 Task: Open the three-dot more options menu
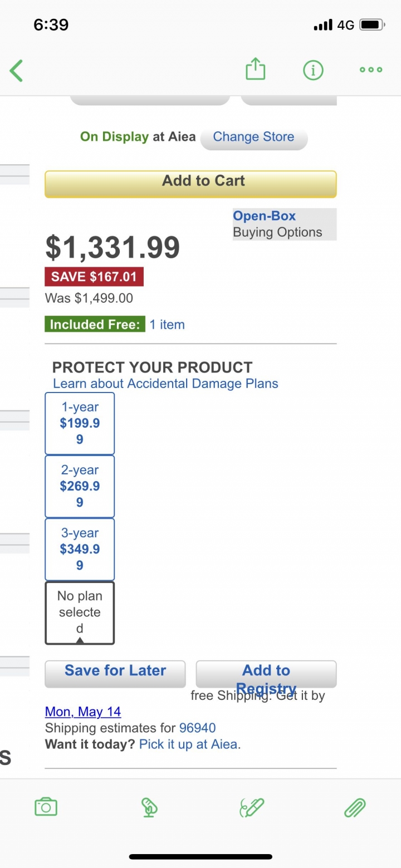click(x=371, y=70)
